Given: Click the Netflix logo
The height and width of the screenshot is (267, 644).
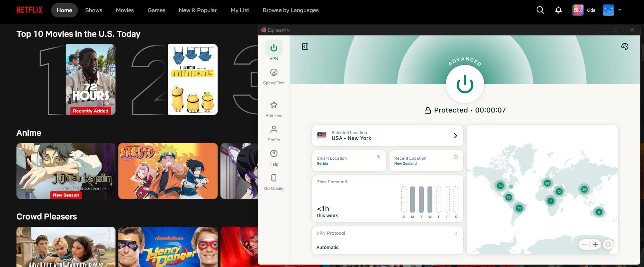Looking at the screenshot, I should pos(30,10).
